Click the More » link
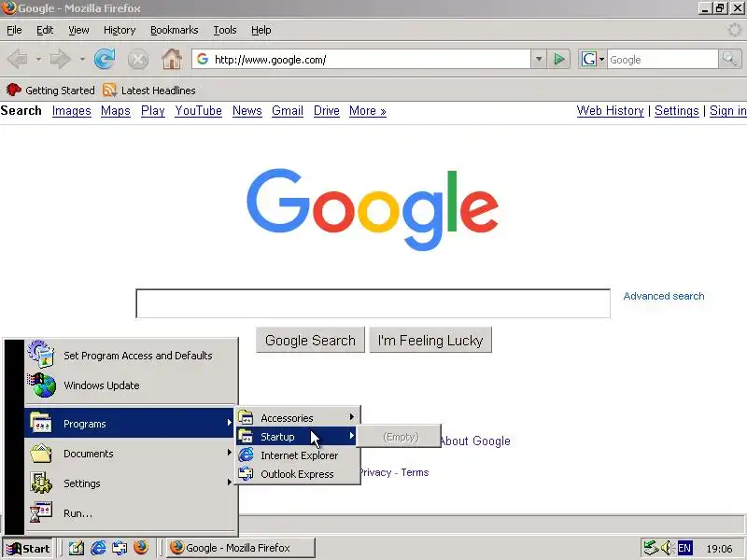Screen dimensions: 747x560 click(x=367, y=111)
